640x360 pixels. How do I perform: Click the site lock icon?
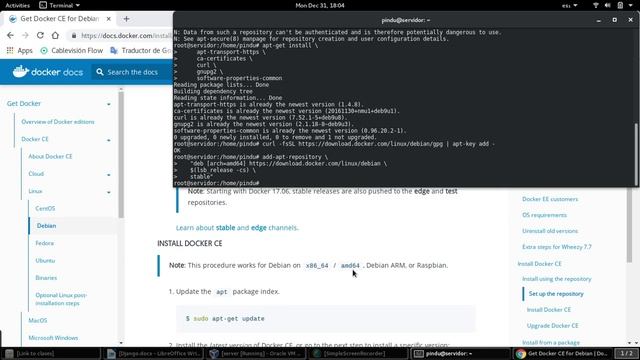click(74, 36)
